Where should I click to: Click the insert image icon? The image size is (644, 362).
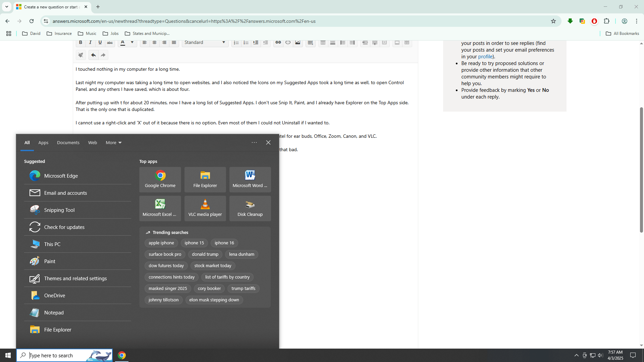tap(298, 43)
